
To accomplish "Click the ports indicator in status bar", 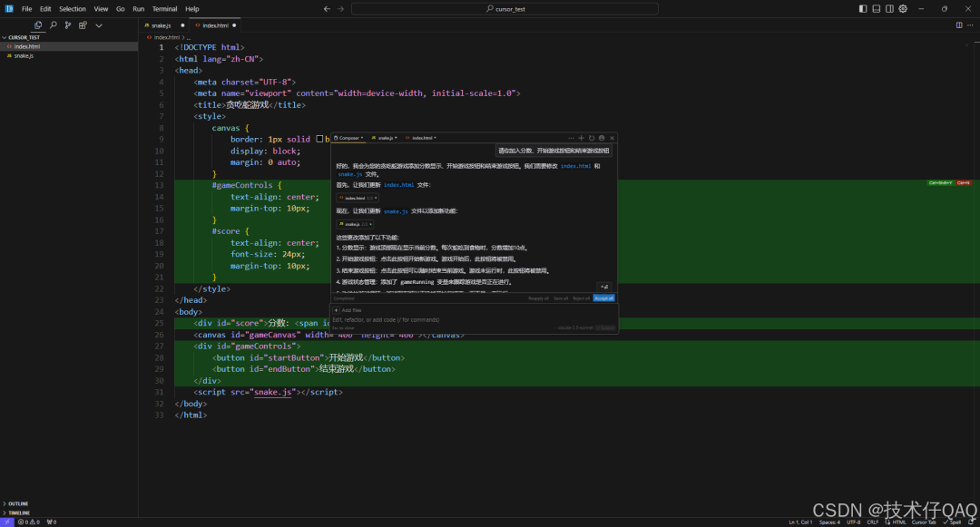I will [52, 522].
